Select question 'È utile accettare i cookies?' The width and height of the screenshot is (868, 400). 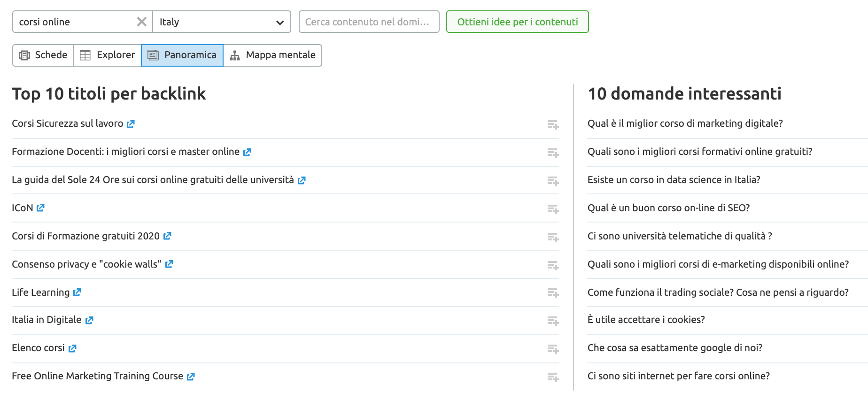click(x=646, y=320)
